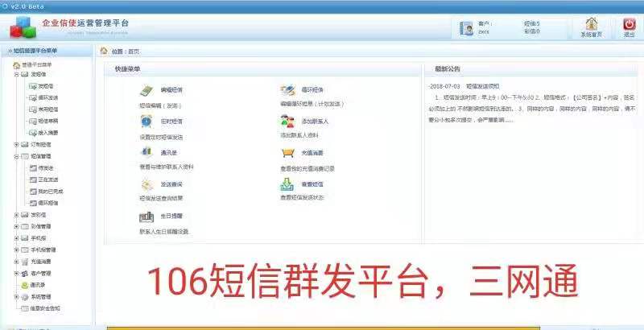The image size is (644, 330).
Task: Expand the 订制短信 tree node
Action: point(16,145)
